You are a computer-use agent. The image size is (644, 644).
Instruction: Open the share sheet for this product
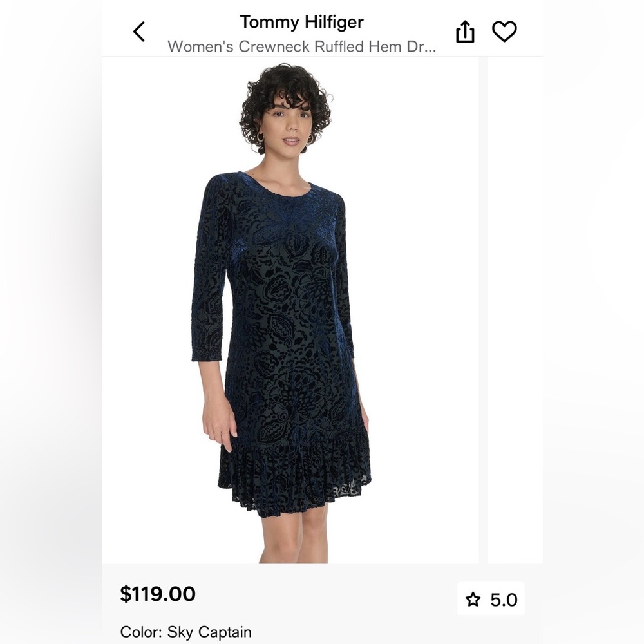tap(465, 30)
